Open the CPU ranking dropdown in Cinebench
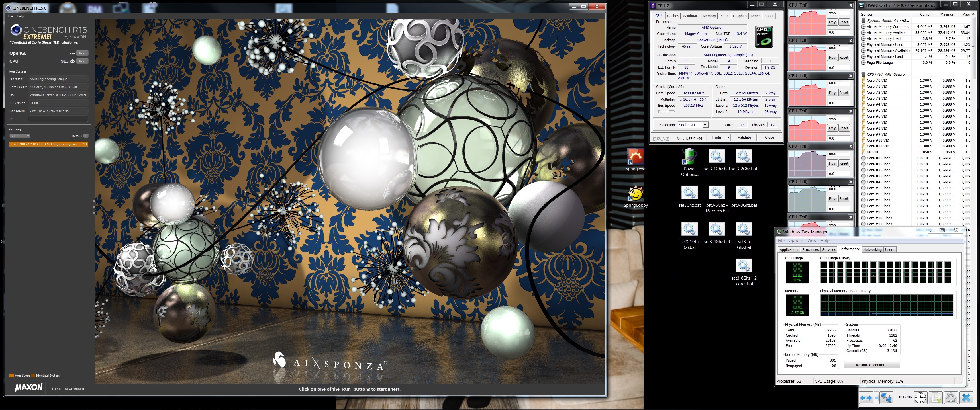Screen dimensions: 980x410 [x=20, y=136]
